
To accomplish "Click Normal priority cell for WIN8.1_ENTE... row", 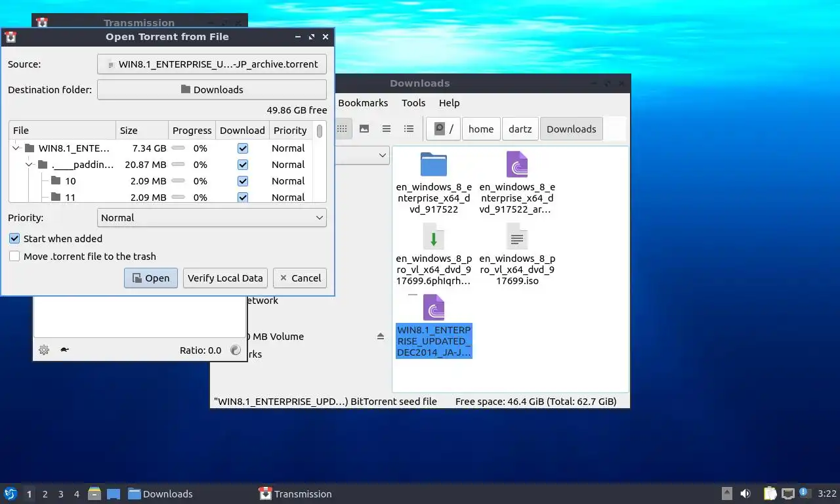I will coord(288,148).
